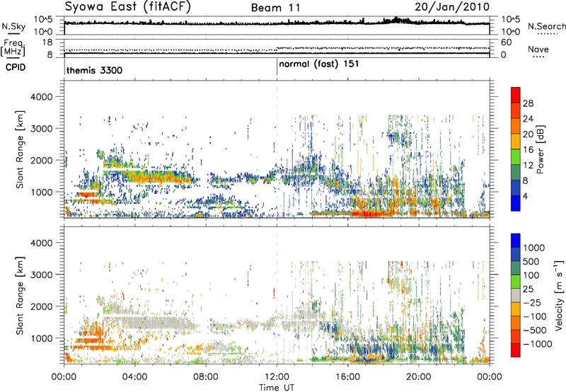This screenshot has height=392, width=566.
Task: Click the date label "20/Jan/2010"
Action: click(x=452, y=6)
